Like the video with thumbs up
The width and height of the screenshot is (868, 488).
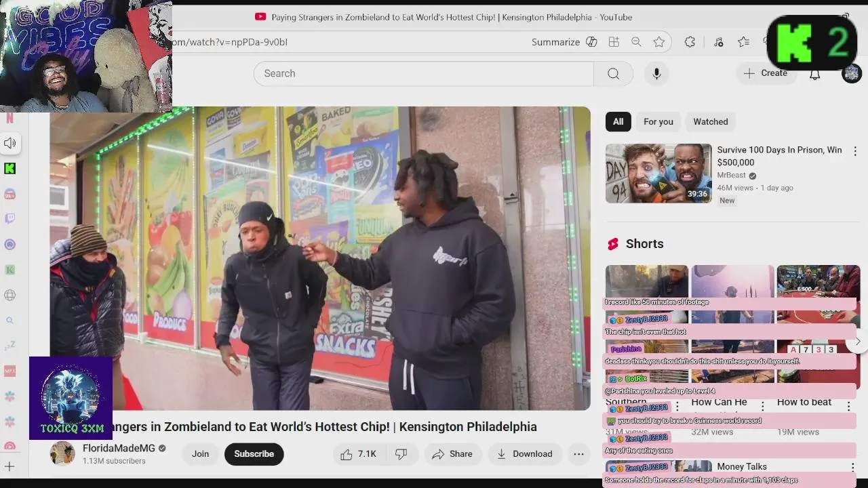tap(359, 454)
